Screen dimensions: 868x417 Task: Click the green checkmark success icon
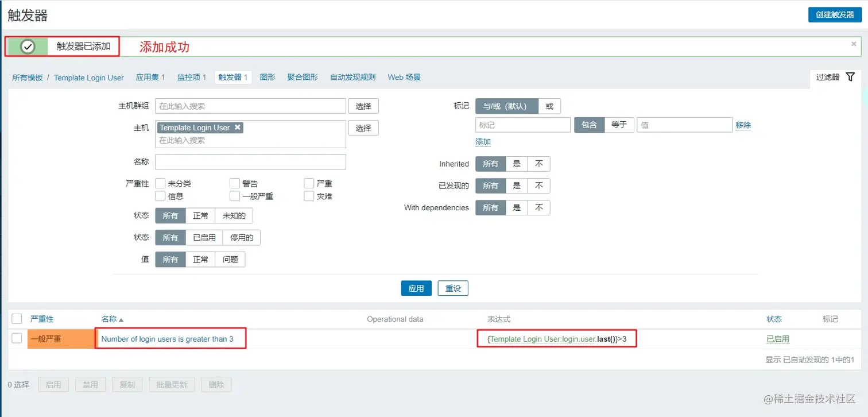pyautogui.click(x=28, y=47)
